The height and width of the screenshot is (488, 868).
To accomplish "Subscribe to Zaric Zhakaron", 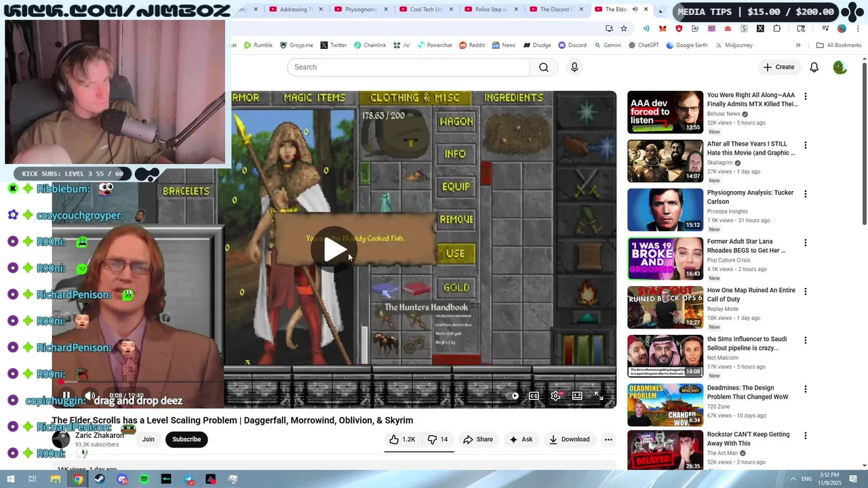I will 186,439.
